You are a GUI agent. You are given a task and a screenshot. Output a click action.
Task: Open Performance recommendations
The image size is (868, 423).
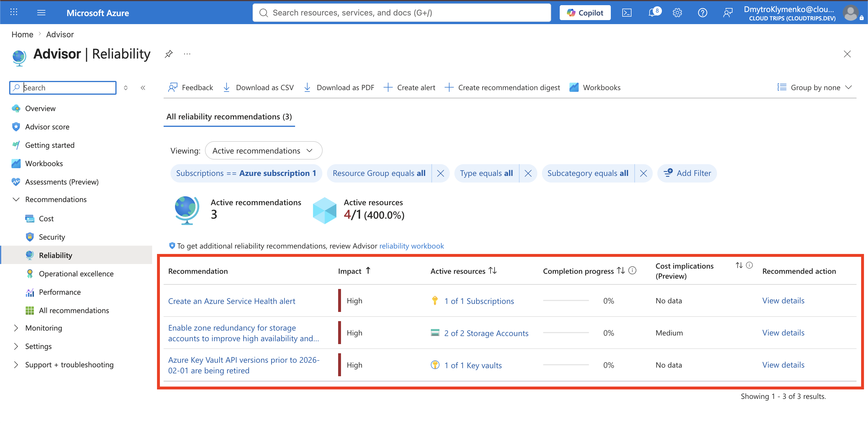tap(60, 292)
